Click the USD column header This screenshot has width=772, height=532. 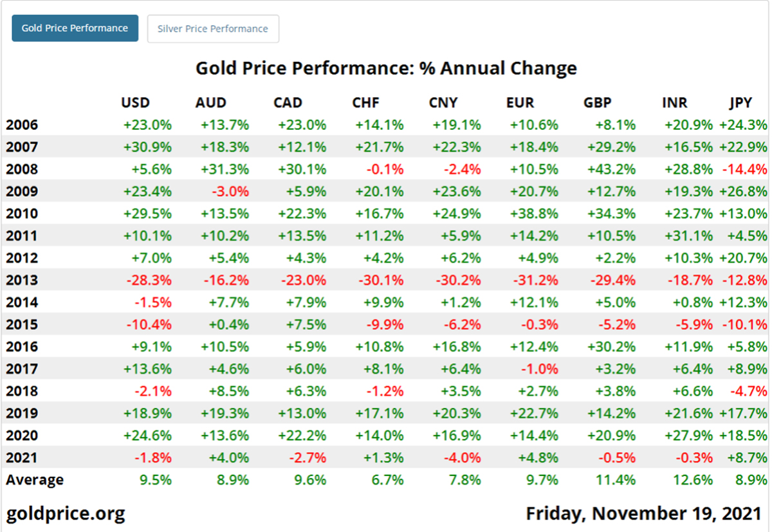[135, 103]
